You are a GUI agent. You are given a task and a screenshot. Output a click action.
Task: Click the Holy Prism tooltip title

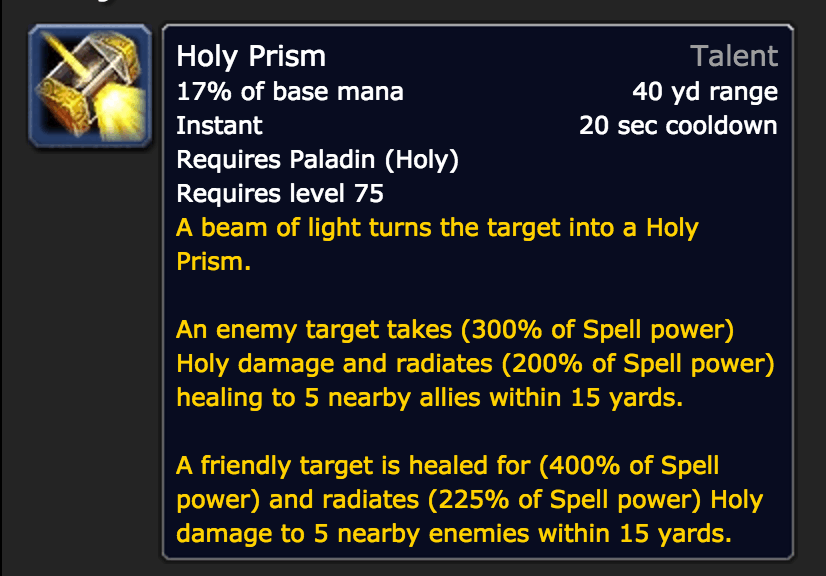pos(251,56)
